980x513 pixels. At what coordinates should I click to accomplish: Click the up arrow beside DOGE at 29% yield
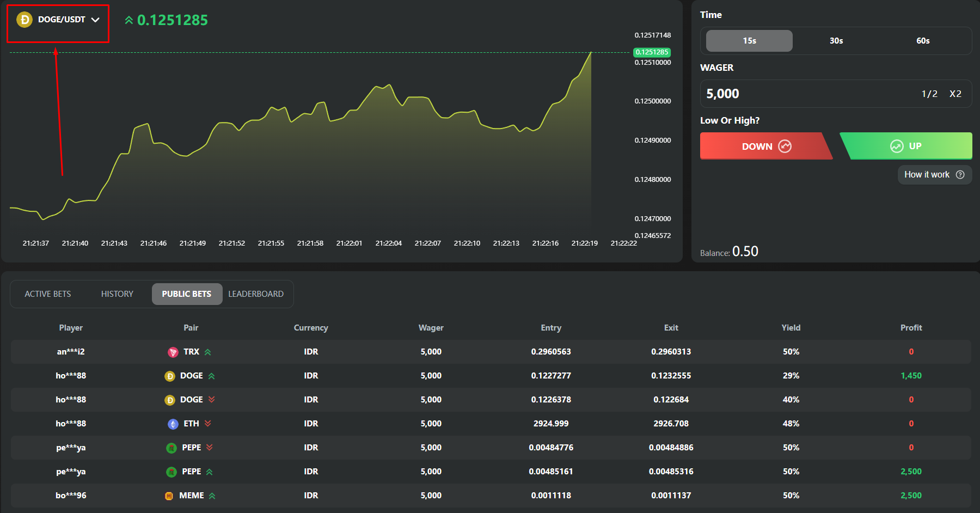pyautogui.click(x=212, y=376)
